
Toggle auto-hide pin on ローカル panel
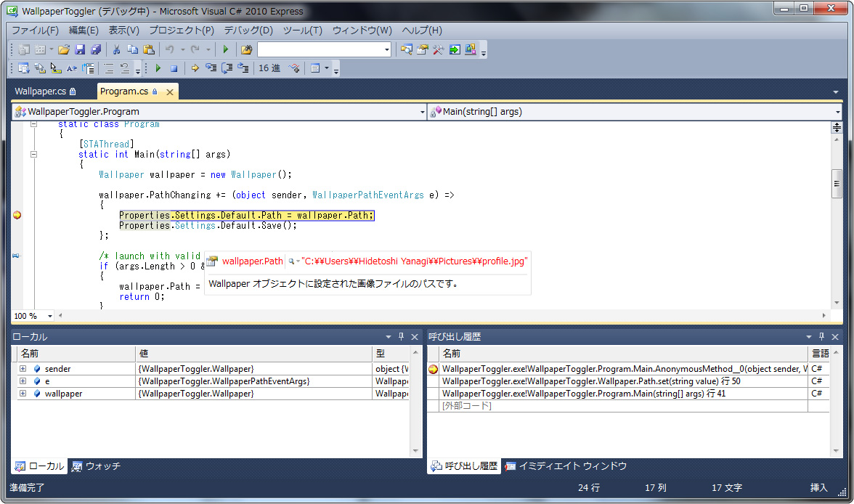[402, 337]
